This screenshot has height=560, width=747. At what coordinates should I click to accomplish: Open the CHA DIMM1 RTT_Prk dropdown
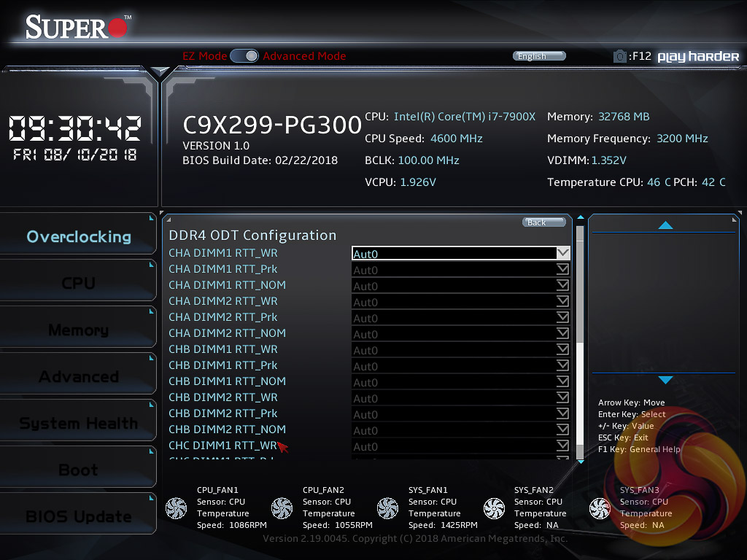tap(460, 270)
